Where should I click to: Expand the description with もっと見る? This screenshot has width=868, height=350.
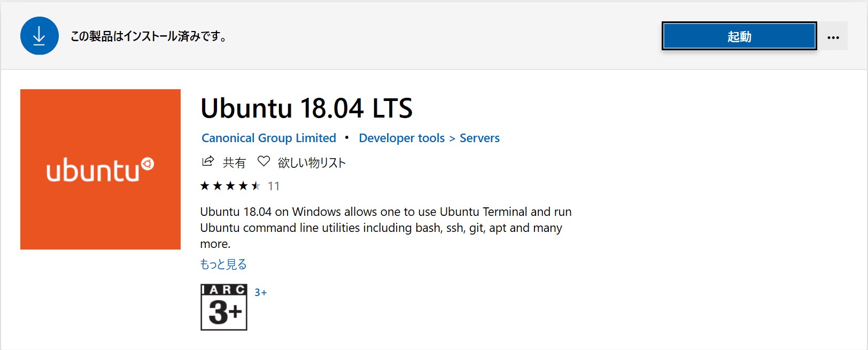click(x=223, y=264)
